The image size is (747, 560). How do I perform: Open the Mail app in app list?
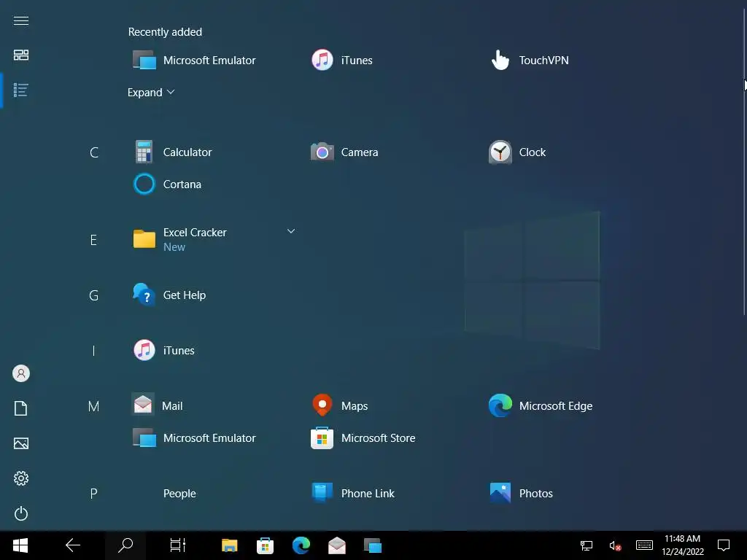pyautogui.click(x=158, y=405)
